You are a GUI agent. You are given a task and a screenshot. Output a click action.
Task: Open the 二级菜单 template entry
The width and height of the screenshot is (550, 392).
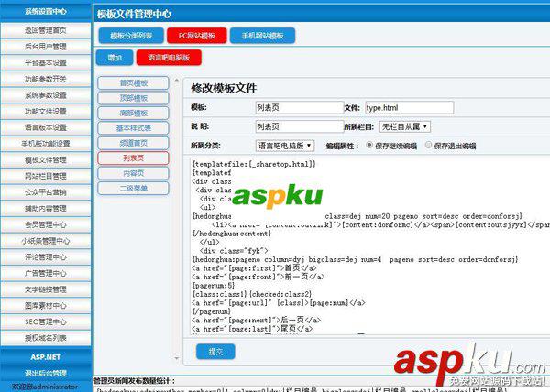coord(133,188)
